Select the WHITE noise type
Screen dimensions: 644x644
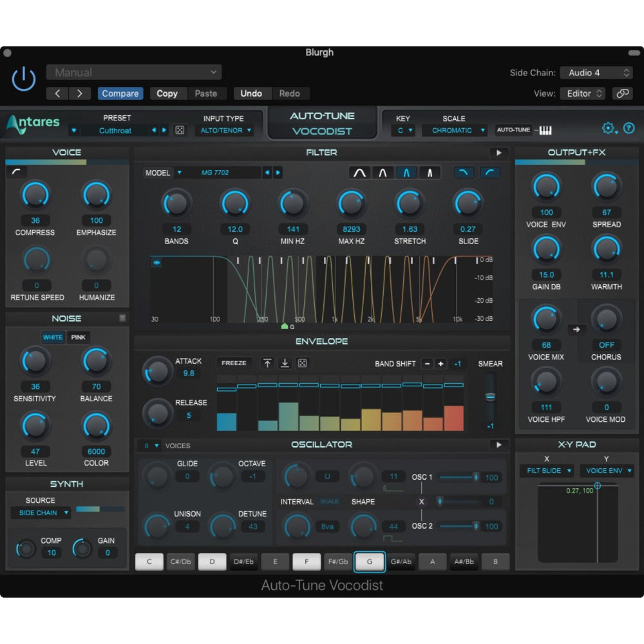coord(53,337)
